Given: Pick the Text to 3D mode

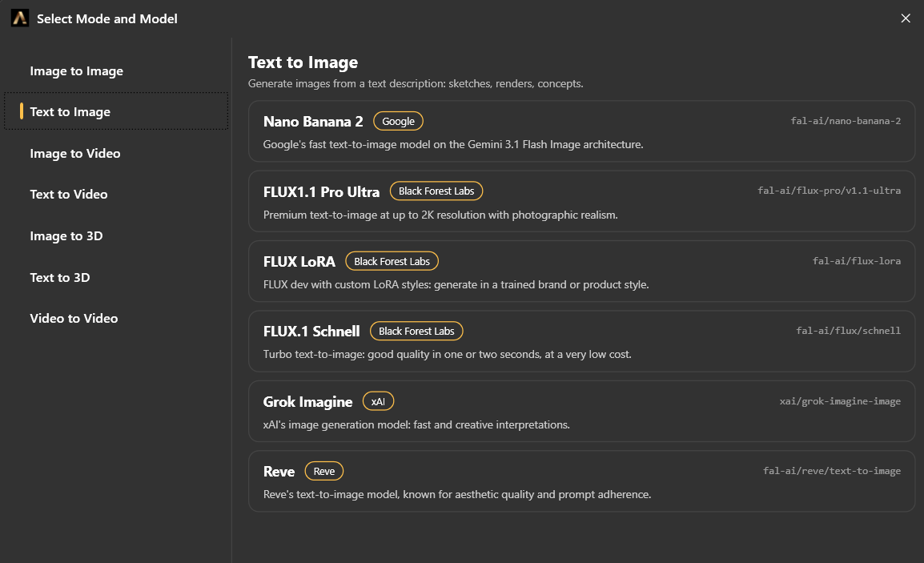Looking at the screenshot, I should (116, 277).
